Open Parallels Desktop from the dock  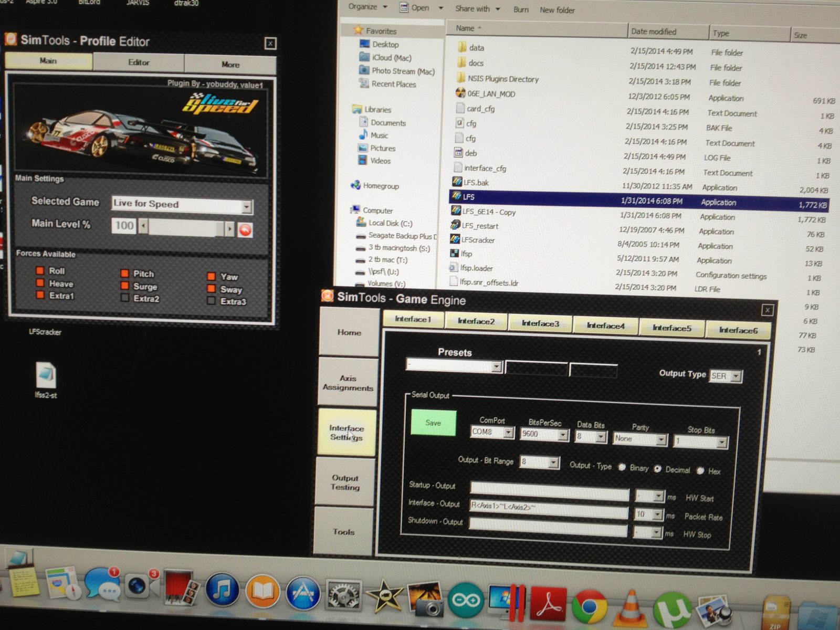pos(507,602)
